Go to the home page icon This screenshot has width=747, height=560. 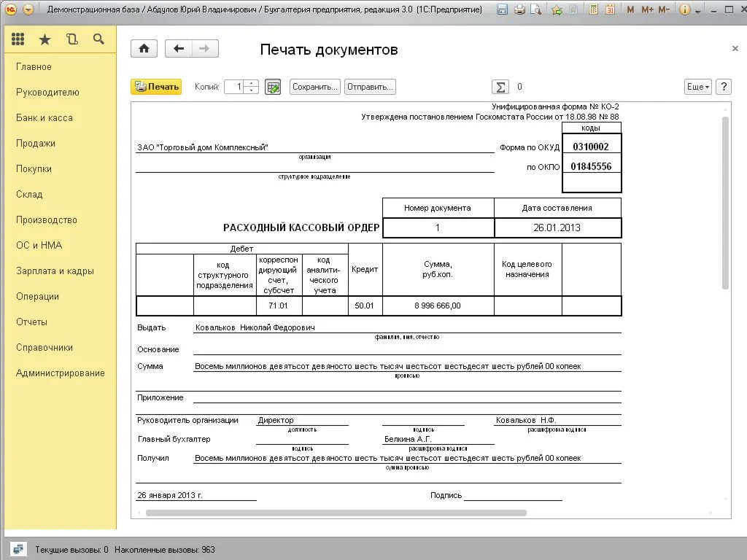[144, 49]
